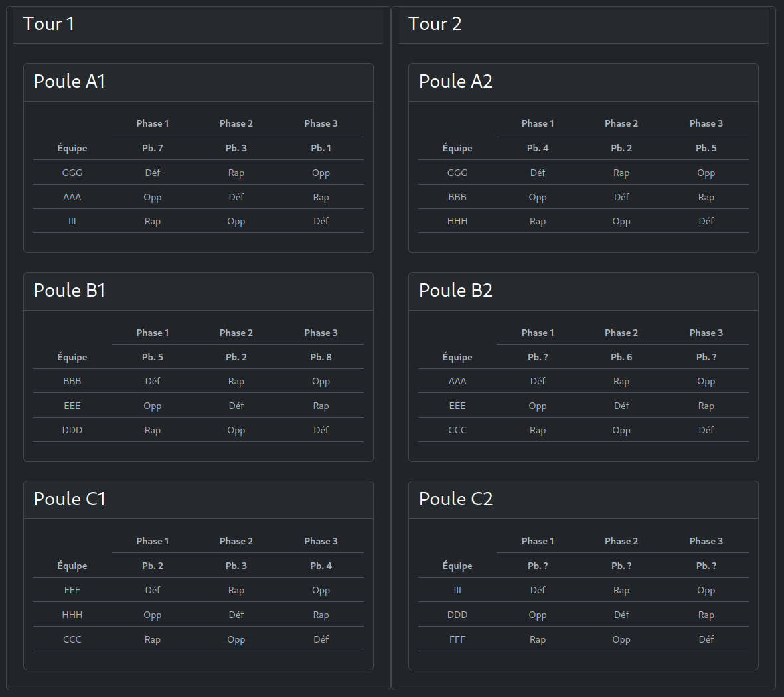Click the team III link in Poule C2

[x=457, y=590]
